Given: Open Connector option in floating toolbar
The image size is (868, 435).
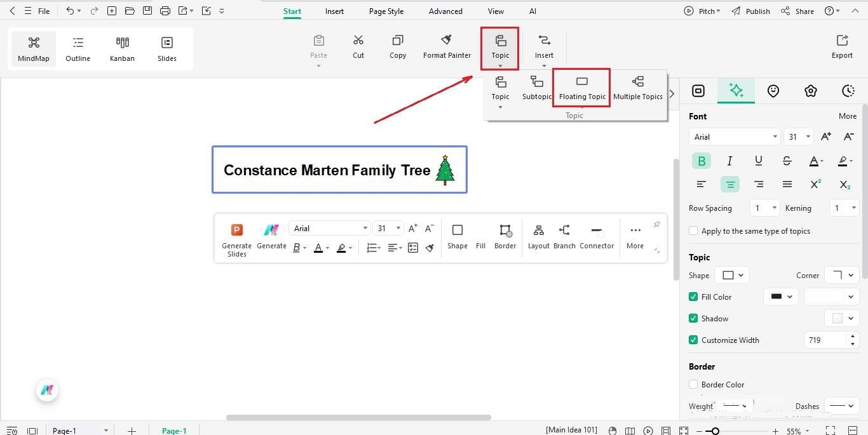Looking at the screenshot, I should (x=597, y=236).
